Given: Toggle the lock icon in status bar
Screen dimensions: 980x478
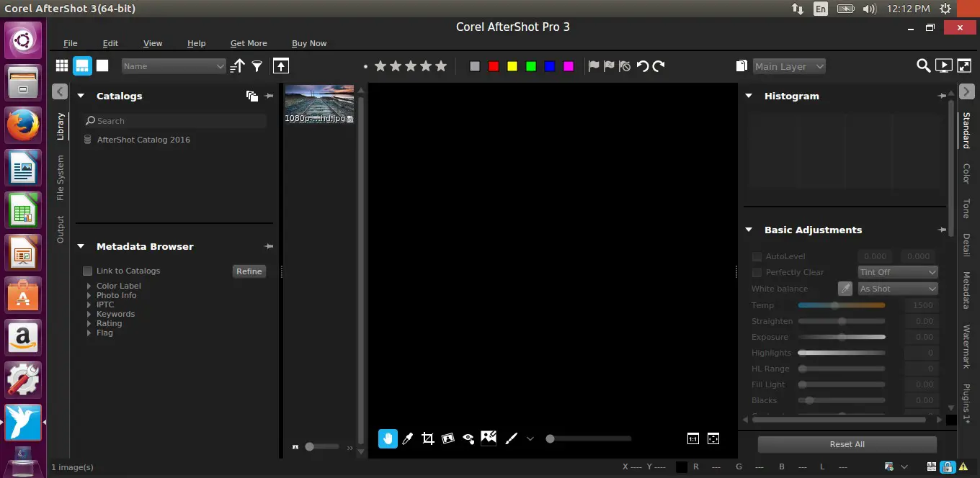Looking at the screenshot, I should tap(948, 467).
